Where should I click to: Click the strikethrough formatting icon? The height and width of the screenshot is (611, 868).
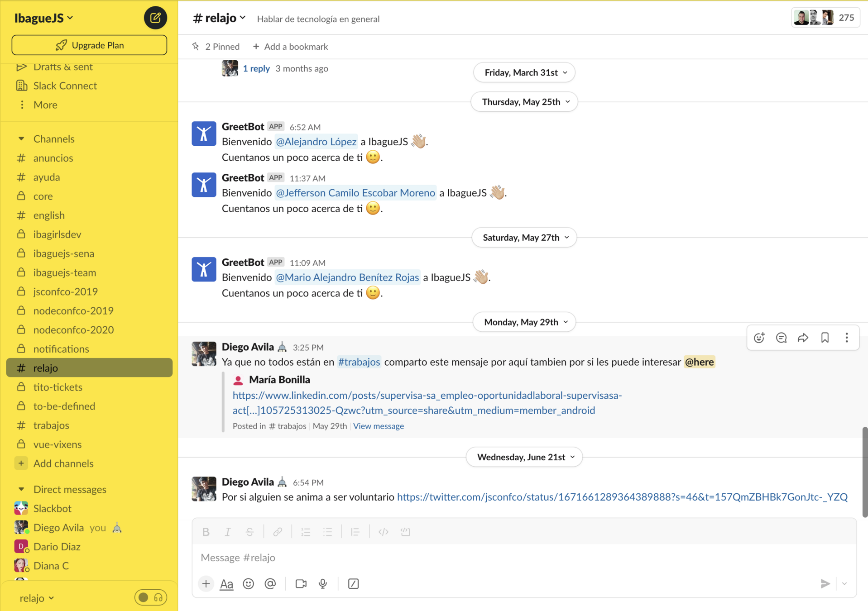pyautogui.click(x=249, y=532)
